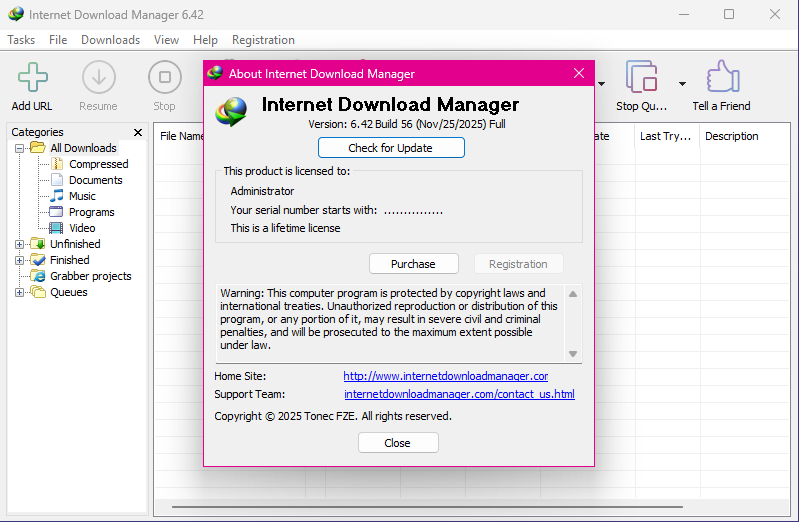Screen dimensions: 799x522
Task: Select Grabber projects tree item label
Action: (91, 276)
